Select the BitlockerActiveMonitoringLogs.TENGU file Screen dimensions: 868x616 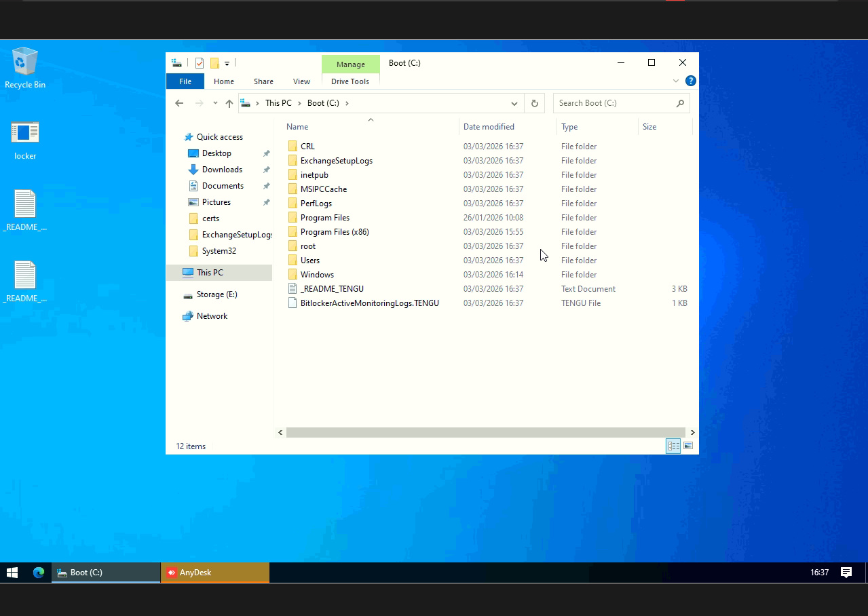pyautogui.click(x=369, y=303)
